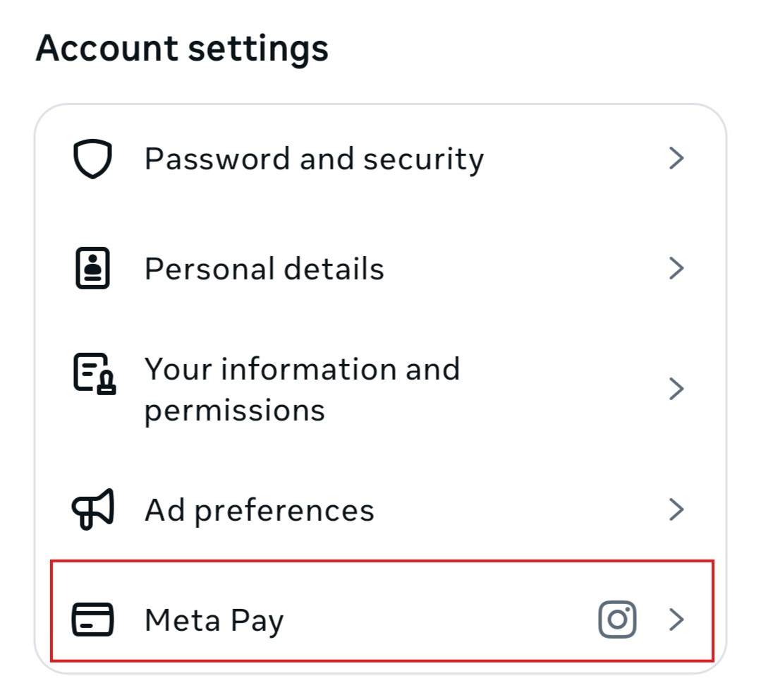Open Password and security settings

[314, 158]
